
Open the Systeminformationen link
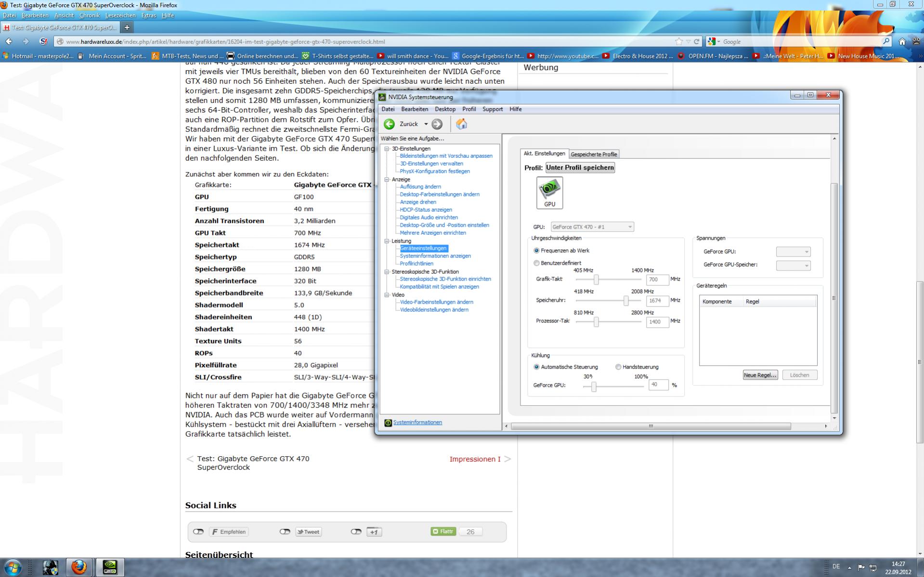point(417,423)
